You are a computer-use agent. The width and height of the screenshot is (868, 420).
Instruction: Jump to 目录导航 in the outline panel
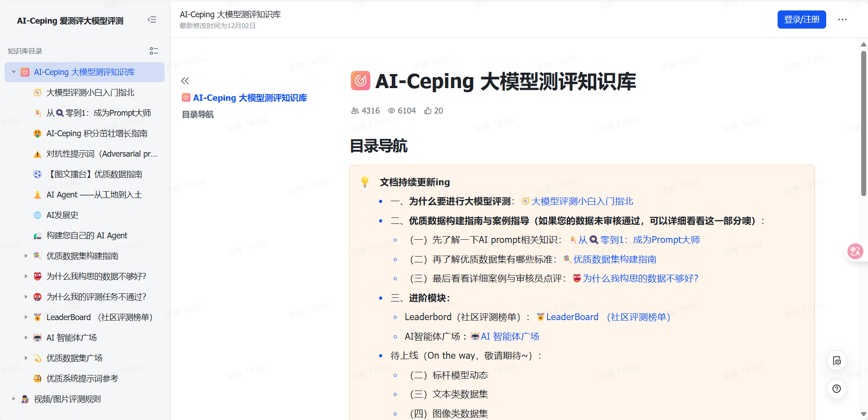click(198, 114)
